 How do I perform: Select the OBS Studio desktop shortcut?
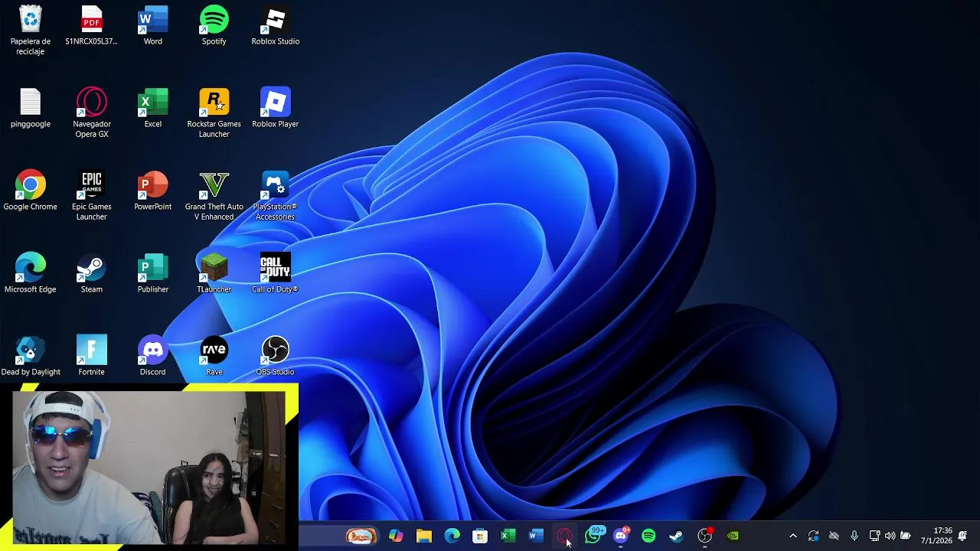(275, 356)
